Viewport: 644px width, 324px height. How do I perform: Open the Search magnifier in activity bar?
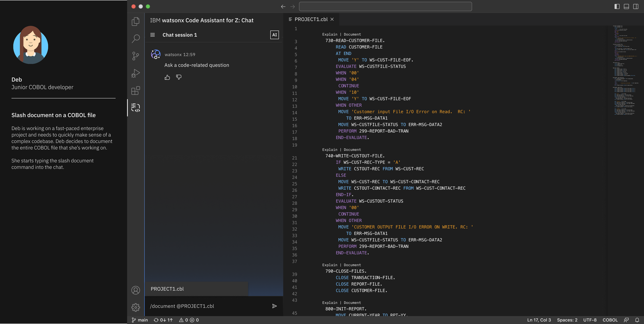click(135, 39)
